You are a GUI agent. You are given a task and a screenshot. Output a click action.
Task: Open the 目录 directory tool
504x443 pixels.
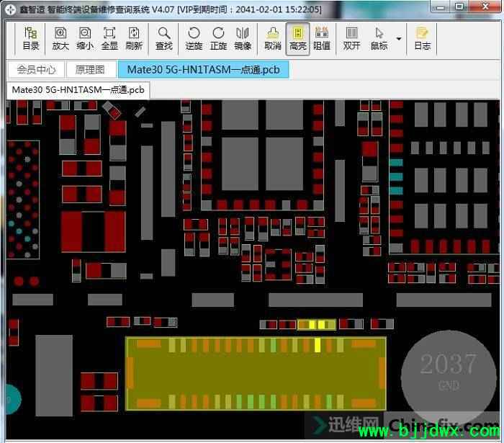coord(31,39)
